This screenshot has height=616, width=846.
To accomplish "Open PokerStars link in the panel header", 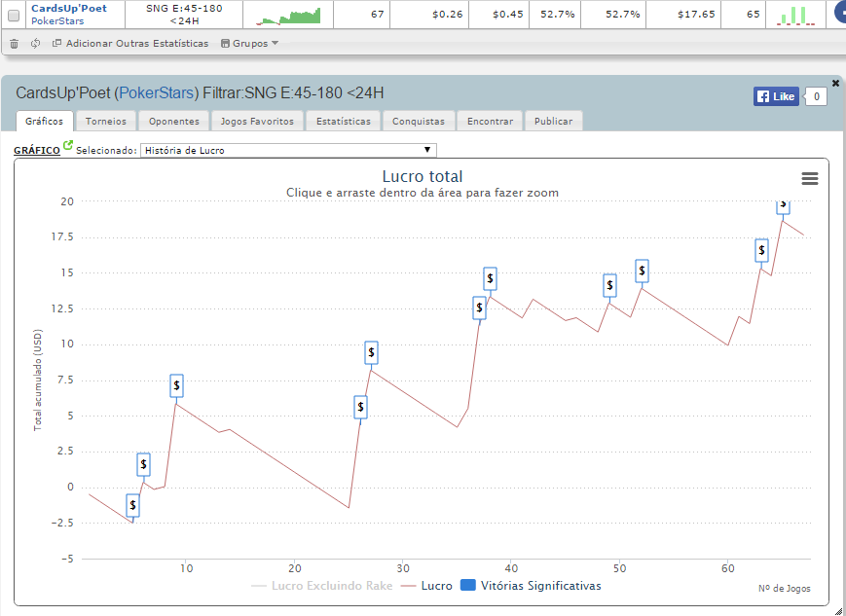I will [x=156, y=93].
